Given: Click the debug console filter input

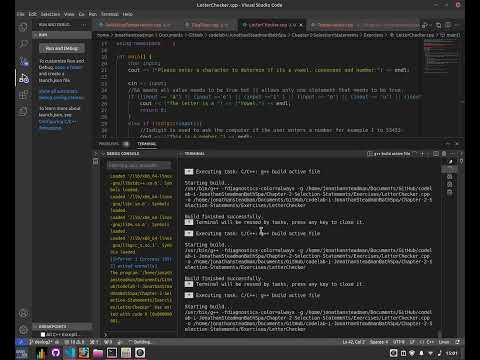Looking at the screenshot, I should pos(139,165).
